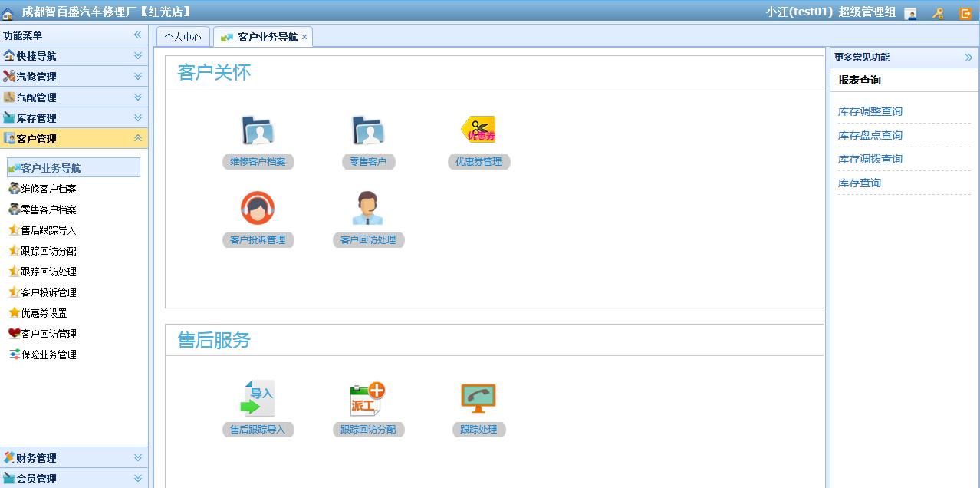Click the 维修客户档案 label button
The image size is (980, 488).
(258, 161)
